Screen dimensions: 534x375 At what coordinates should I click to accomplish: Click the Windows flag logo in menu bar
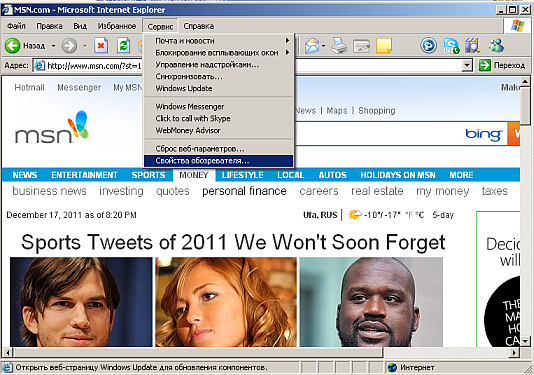(x=517, y=26)
